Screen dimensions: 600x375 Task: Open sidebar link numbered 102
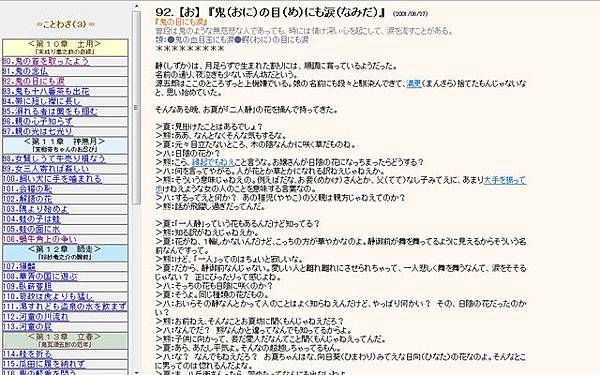[27, 199]
